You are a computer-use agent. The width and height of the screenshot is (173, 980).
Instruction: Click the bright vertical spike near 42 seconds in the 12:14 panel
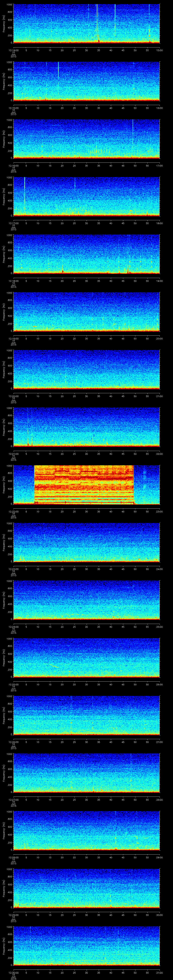point(115,21)
